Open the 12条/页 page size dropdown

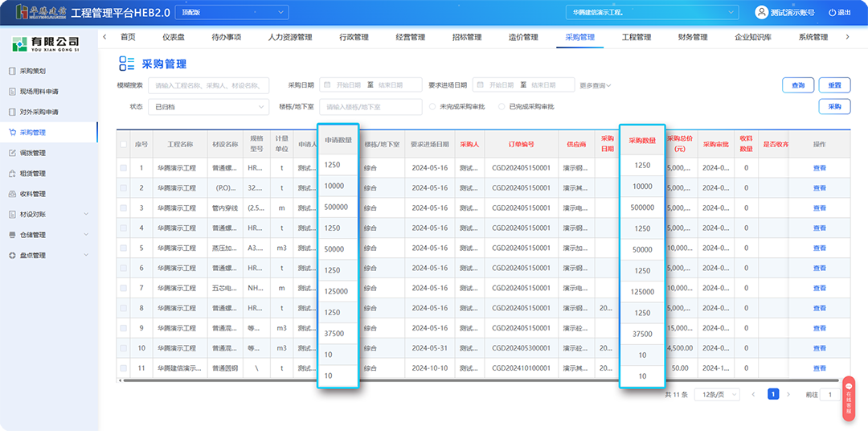pos(717,395)
